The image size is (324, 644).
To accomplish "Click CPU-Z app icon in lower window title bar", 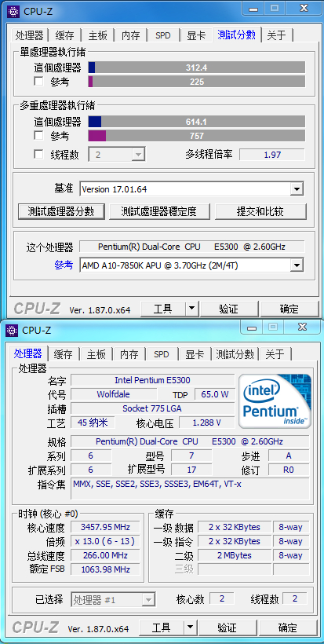I will tap(12, 330).
